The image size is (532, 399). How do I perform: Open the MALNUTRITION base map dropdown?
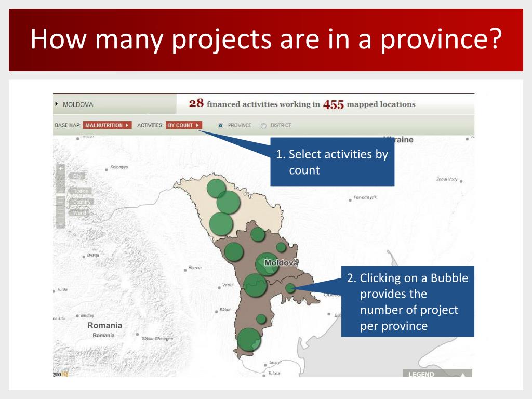(107, 125)
